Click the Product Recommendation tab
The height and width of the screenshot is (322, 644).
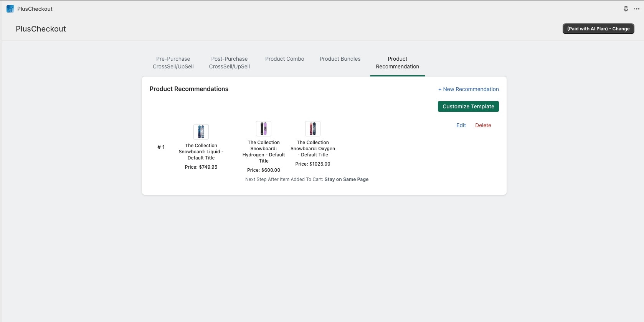pos(398,63)
